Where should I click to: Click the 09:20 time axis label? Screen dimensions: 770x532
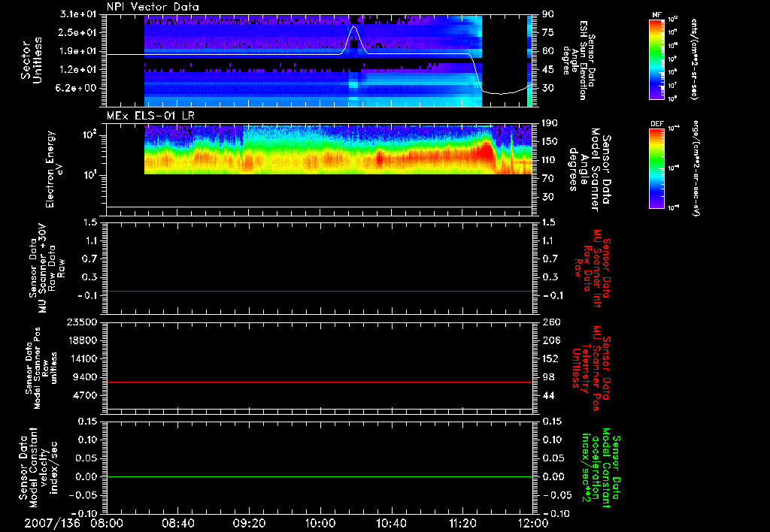pyautogui.click(x=249, y=523)
